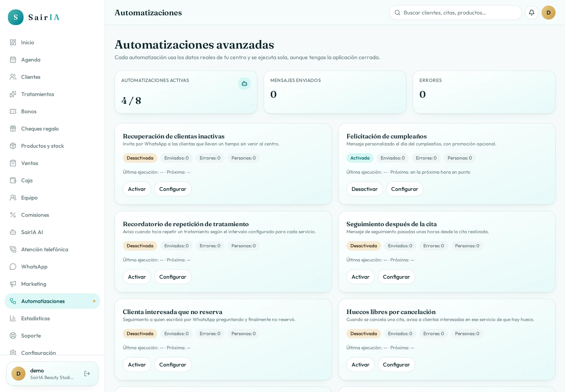Image resolution: width=565 pixels, height=392 pixels.
Task: Click the Bonos ticket icon
Action: point(13,111)
